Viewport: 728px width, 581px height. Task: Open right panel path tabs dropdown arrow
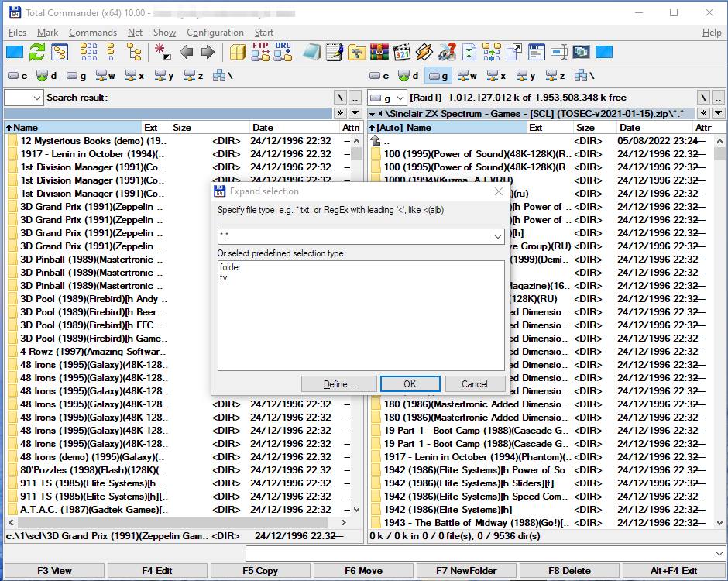(x=372, y=114)
